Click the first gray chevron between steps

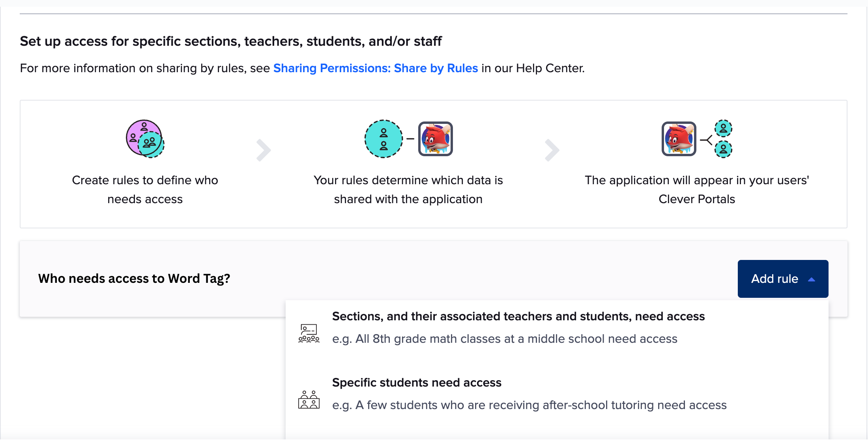(263, 150)
